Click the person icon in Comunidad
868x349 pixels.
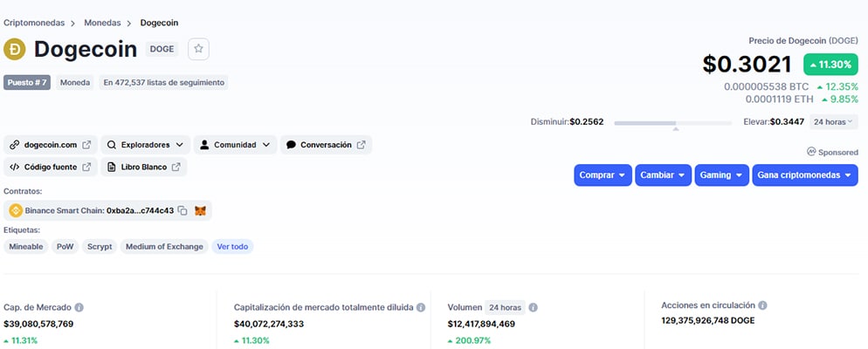[x=204, y=145]
